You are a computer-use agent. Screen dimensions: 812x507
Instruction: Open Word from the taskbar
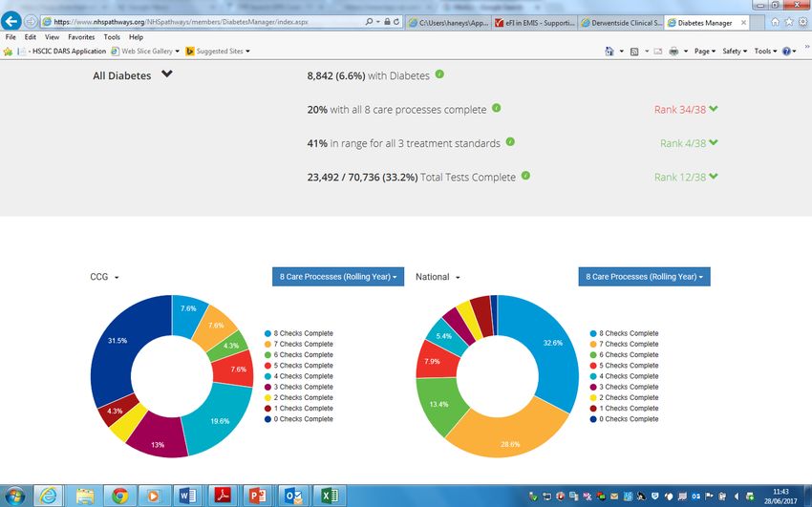coord(187,496)
